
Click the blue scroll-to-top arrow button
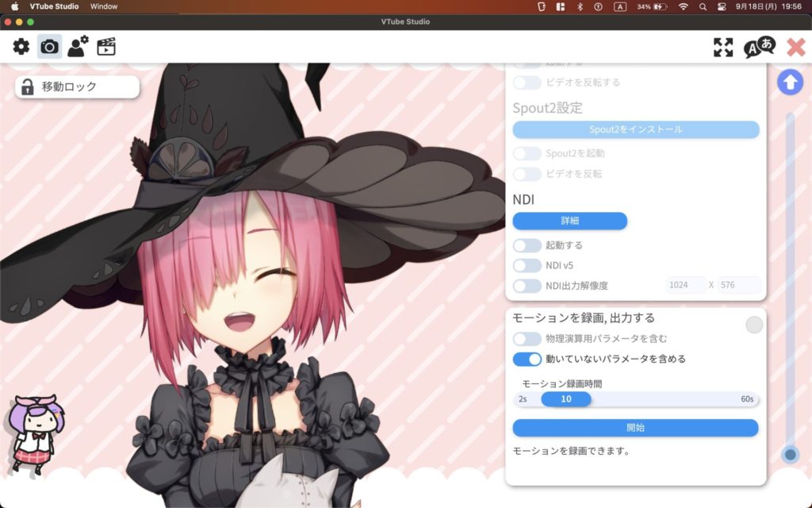[x=789, y=82]
